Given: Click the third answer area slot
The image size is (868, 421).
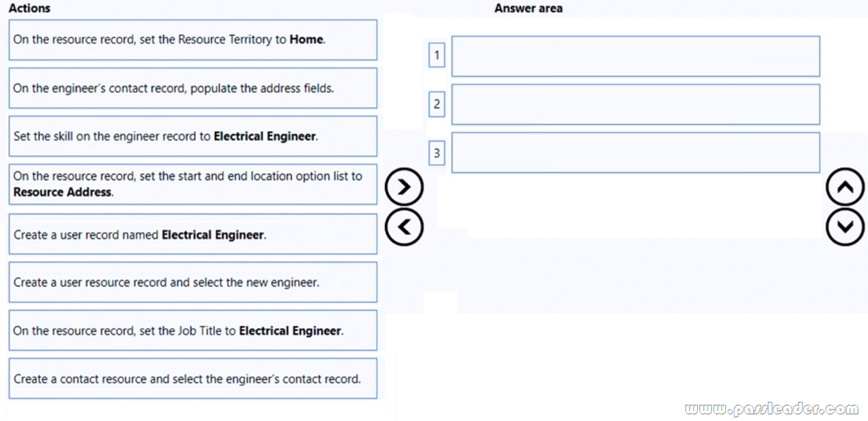Looking at the screenshot, I should coord(635,152).
